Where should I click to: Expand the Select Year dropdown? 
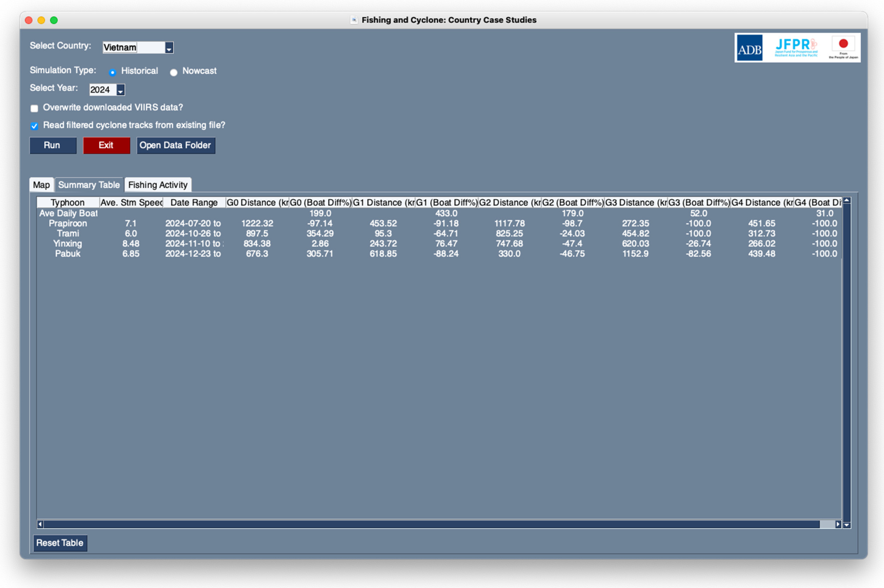(120, 90)
